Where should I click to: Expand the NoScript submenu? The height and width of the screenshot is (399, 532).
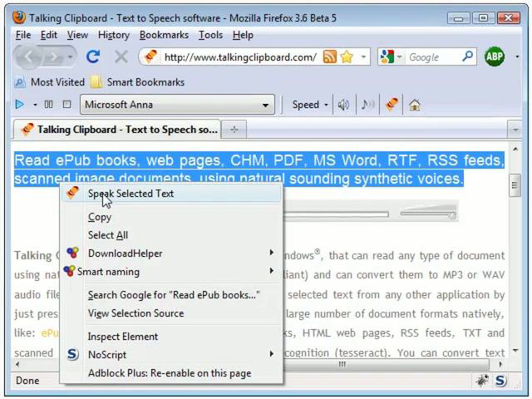click(x=171, y=354)
